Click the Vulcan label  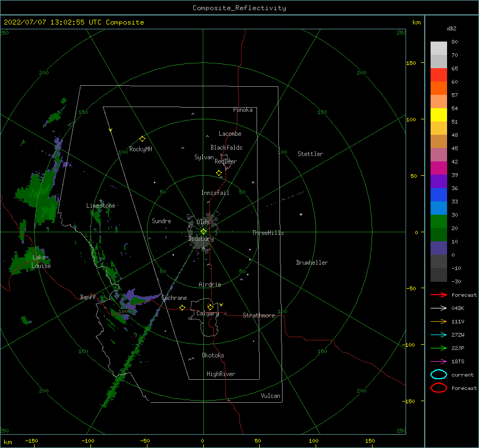coord(270,396)
